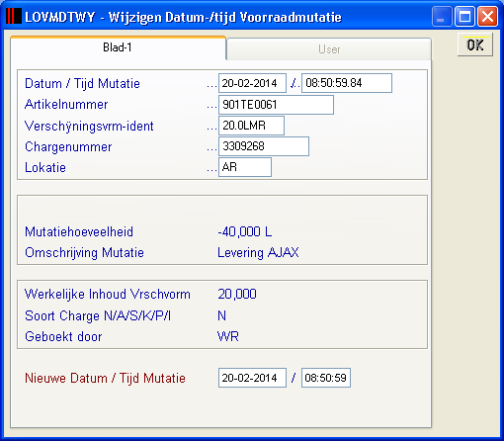Click the Geboekt door value WR
This screenshot has height=441, width=504.
tap(228, 336)
